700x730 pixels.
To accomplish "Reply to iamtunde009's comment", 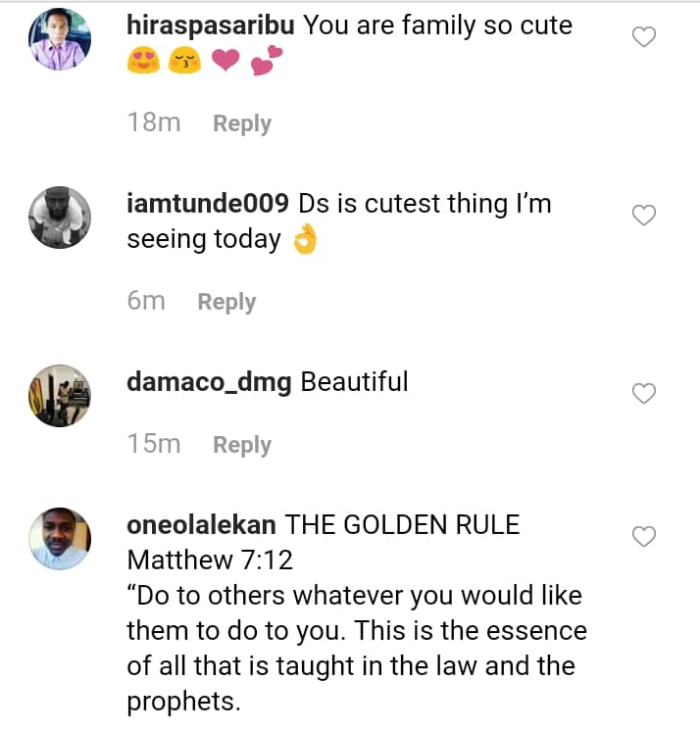I will 226,302.
